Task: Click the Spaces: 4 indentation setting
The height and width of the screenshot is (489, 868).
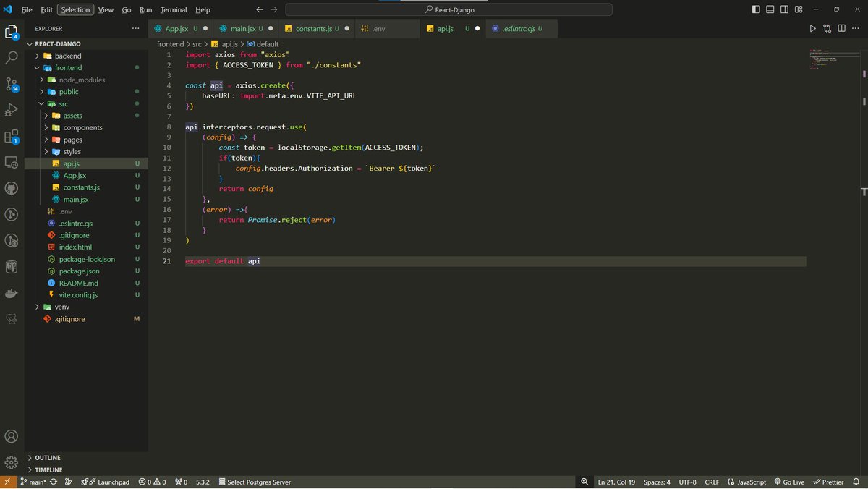Action: (657, 482)
